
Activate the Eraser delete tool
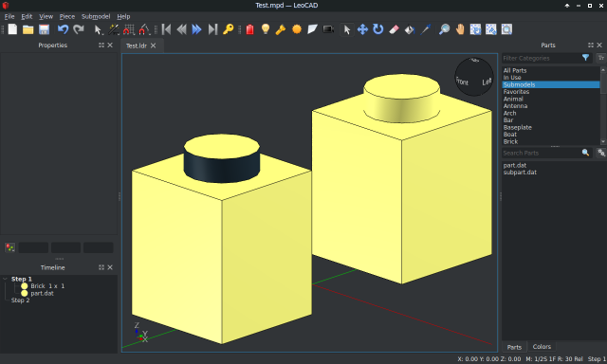coord(394,29)
